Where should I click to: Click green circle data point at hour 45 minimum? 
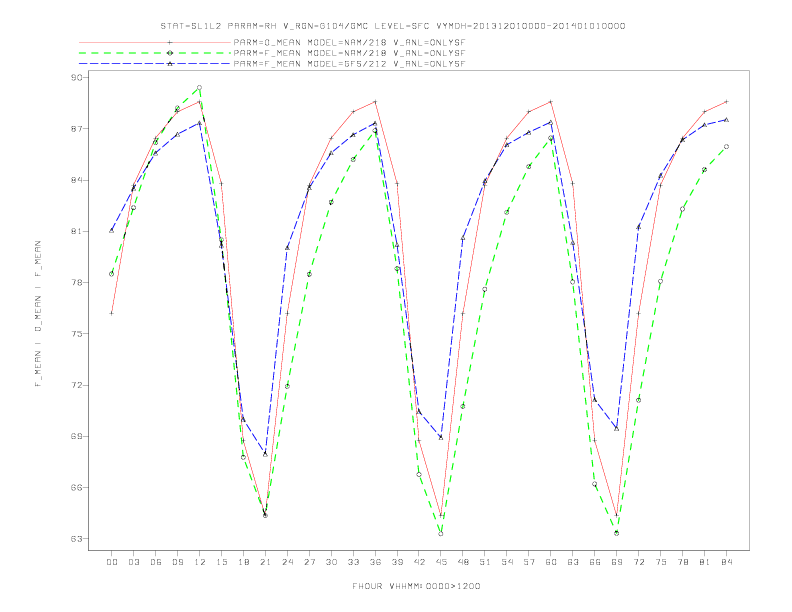click(441, 533)
